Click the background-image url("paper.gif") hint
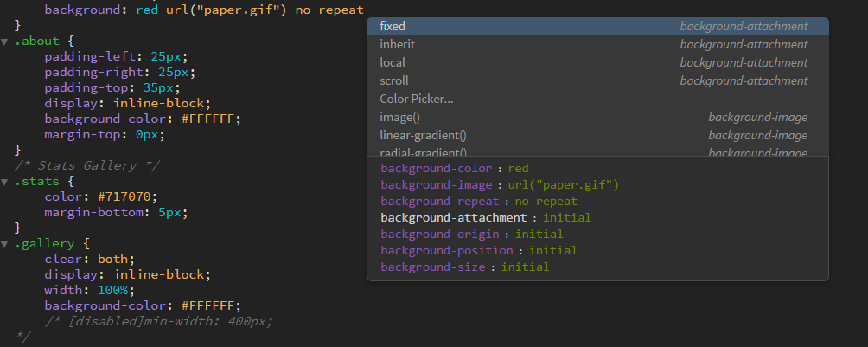 click(500, 185)
